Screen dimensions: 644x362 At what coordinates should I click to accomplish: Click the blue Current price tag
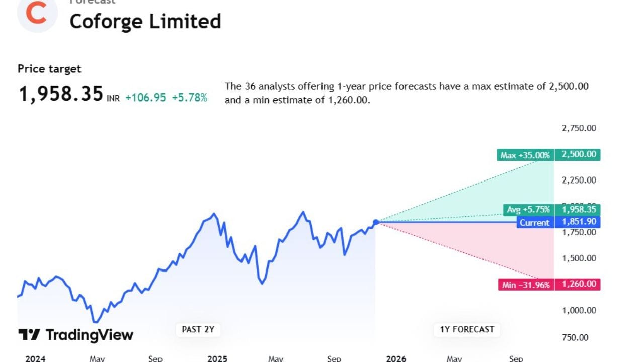tap(535, 222)
